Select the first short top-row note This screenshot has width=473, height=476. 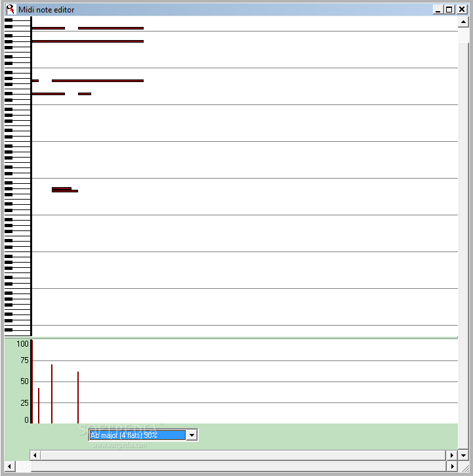[x=49, y=28]
